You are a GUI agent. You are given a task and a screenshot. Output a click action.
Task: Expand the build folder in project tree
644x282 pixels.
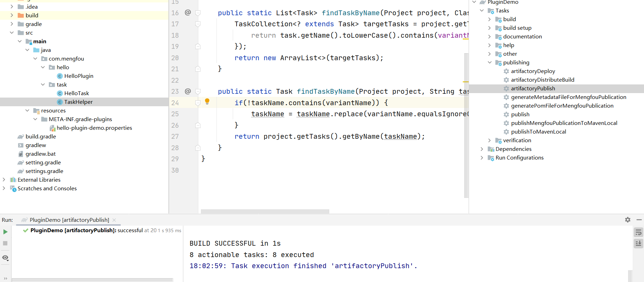(12, 15)
